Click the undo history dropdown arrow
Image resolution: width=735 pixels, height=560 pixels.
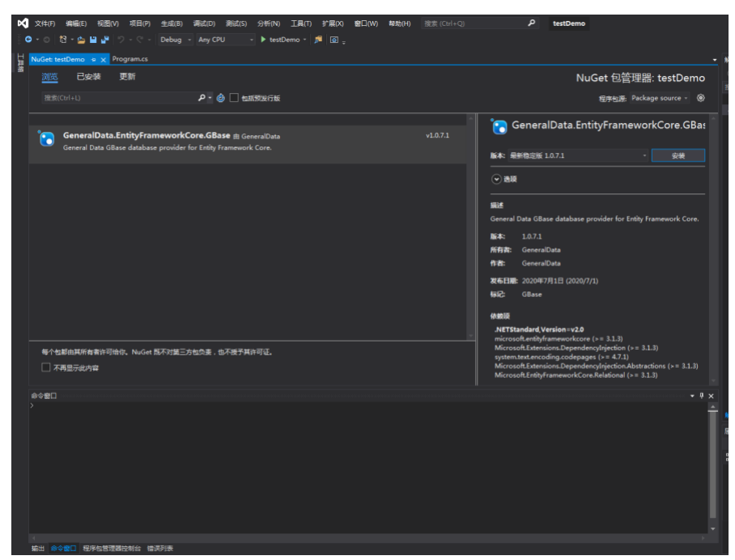pos(130,40)
